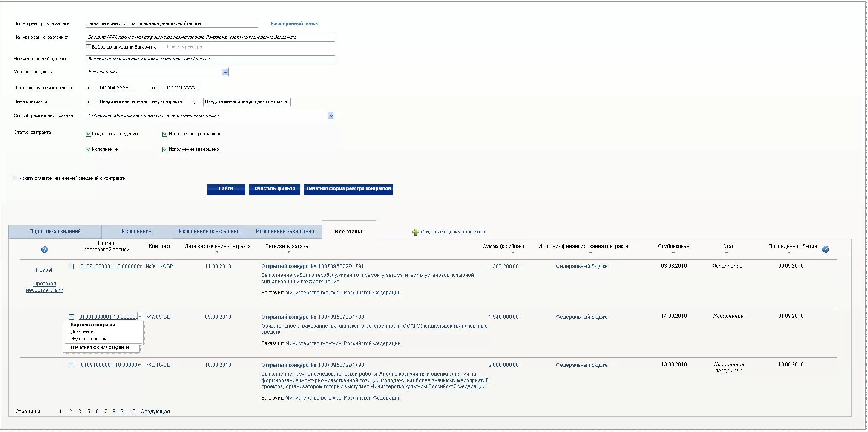Image resolution: width=868 pixels, height=432 pixels.
Task: Sort by Источник финансирования контракта arrow
Action: click(x=590, y=253)
